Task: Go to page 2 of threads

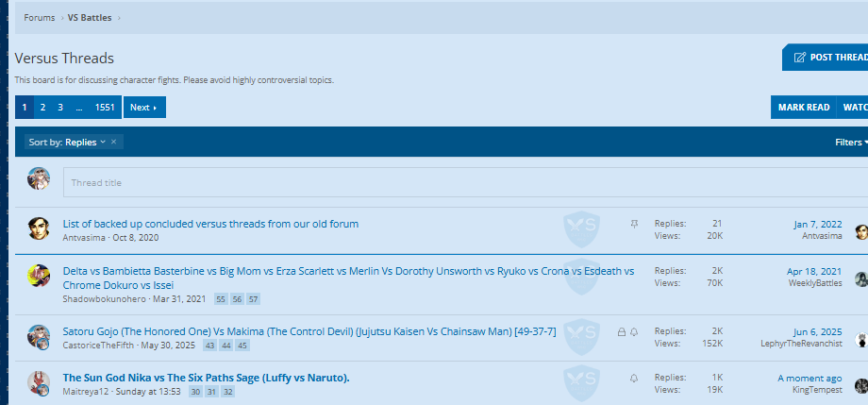Action: pos(42,108)
